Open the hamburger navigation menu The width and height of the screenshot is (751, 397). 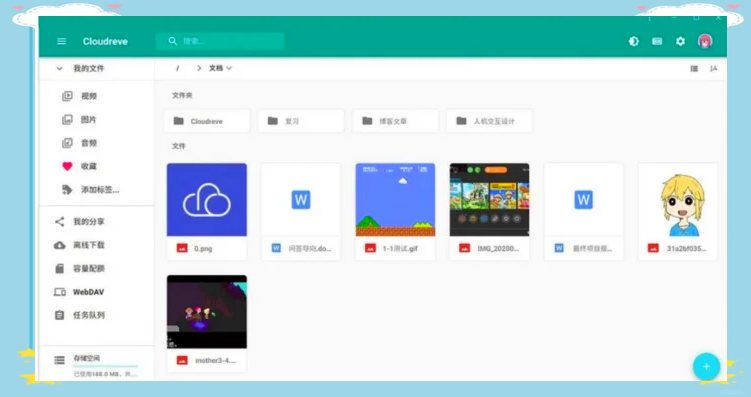tap(61, 41)
